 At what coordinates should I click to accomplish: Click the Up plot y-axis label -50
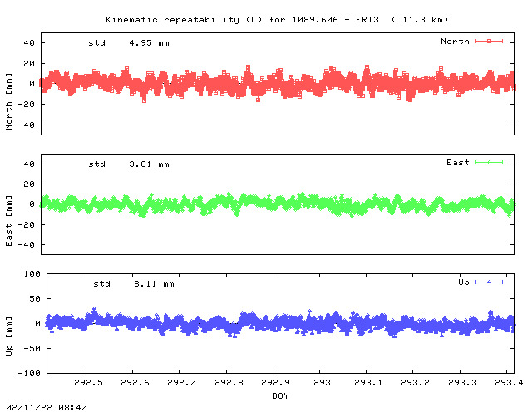32,348
